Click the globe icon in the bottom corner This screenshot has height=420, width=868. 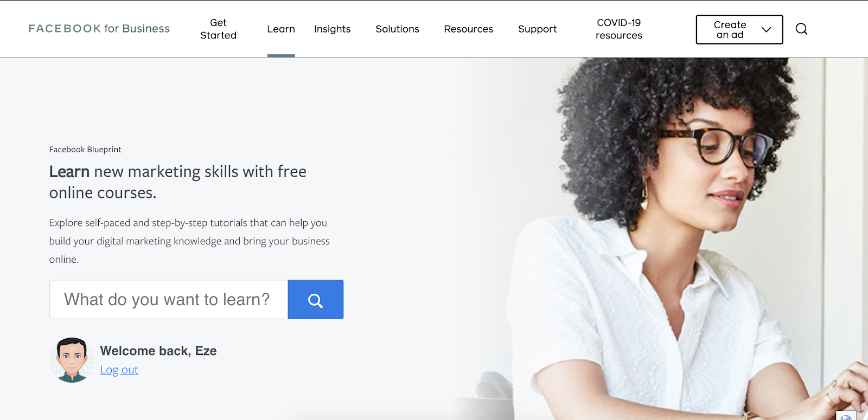(846, 416)
